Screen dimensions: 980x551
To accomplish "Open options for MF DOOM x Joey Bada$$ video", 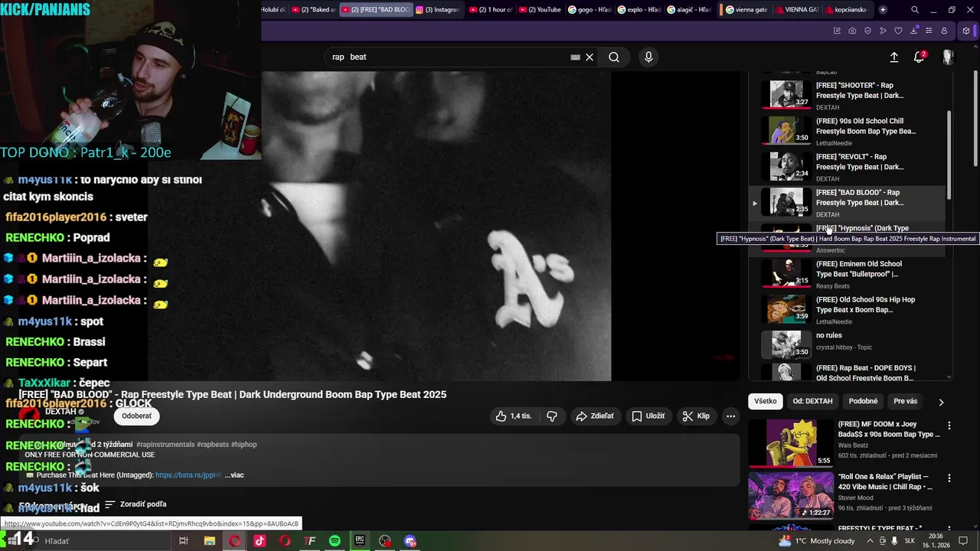I will (x=949, y=425).
